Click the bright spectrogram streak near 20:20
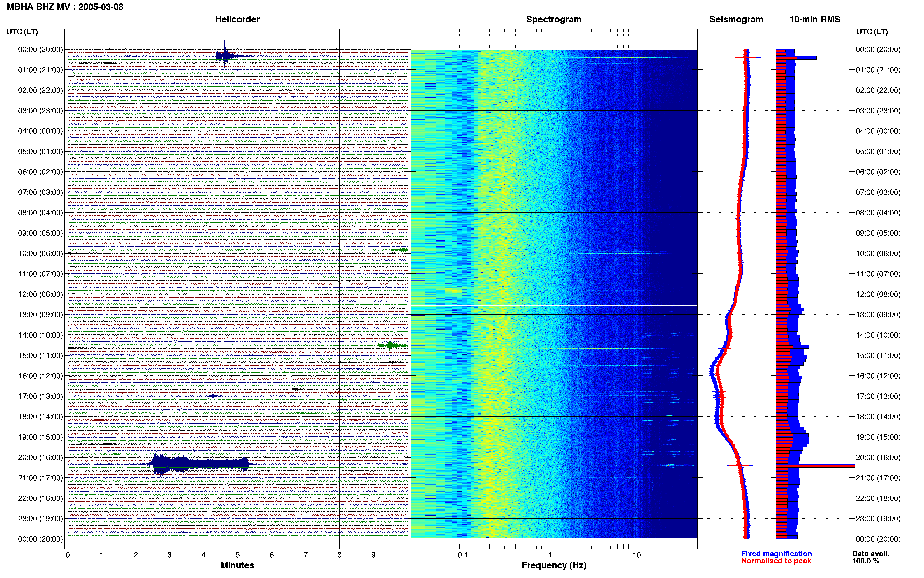This screenshot has width=924, height=578. pyautogui.click(x=668, y=466)
